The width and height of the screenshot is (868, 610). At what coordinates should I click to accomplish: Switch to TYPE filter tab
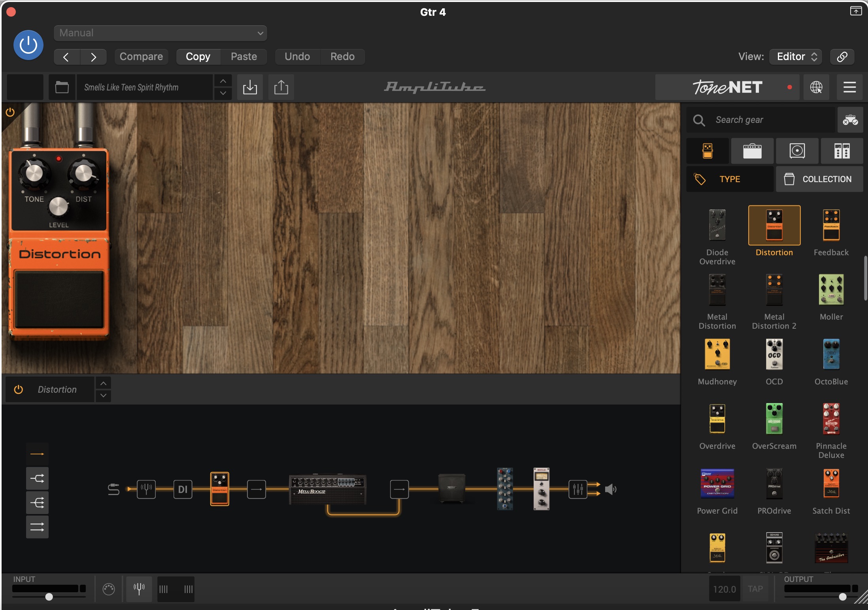pyautogui.click(x=730, y=179)
